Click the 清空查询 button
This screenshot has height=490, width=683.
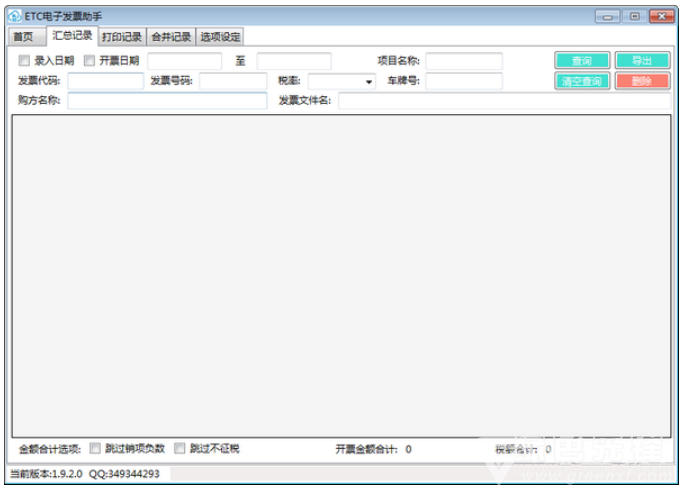(x=582, y=81)
